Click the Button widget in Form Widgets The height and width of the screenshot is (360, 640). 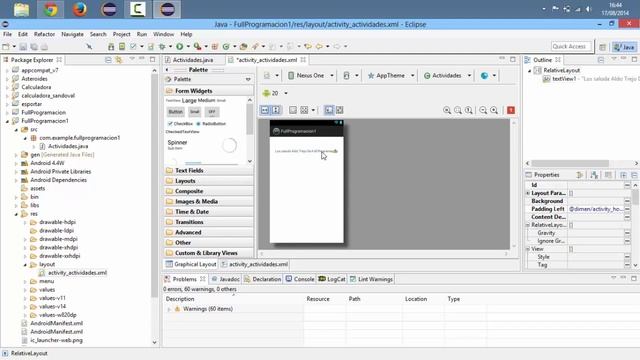176,111
